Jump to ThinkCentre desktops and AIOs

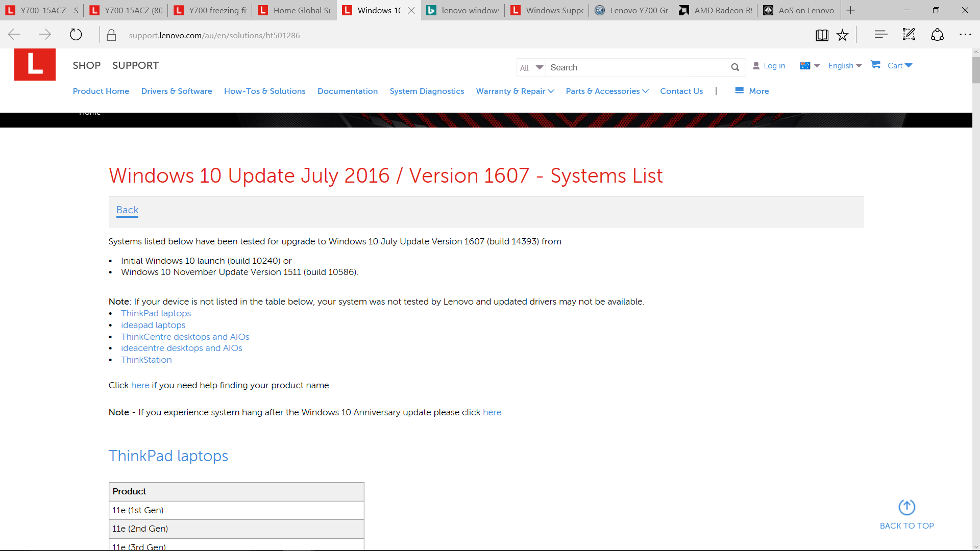click(x=185, y=337)
